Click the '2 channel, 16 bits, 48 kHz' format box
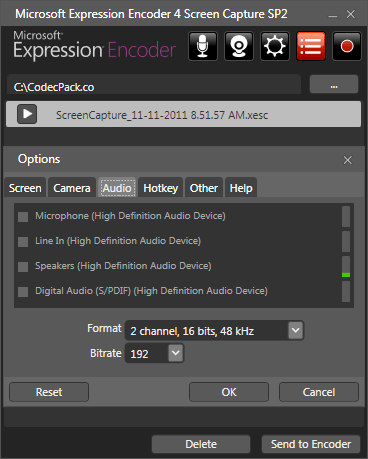This screenshot has width=368, height=459. (x=214, y=330)
